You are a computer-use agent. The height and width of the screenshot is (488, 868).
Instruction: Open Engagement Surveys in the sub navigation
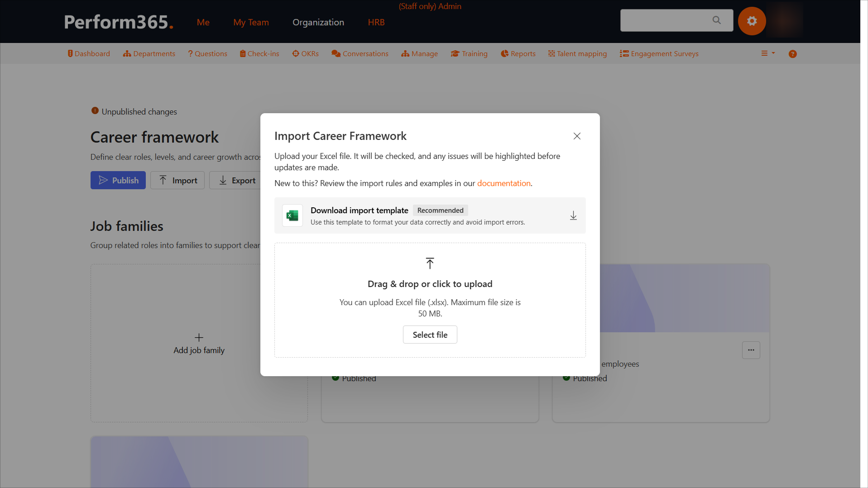(x=659, y=53)
